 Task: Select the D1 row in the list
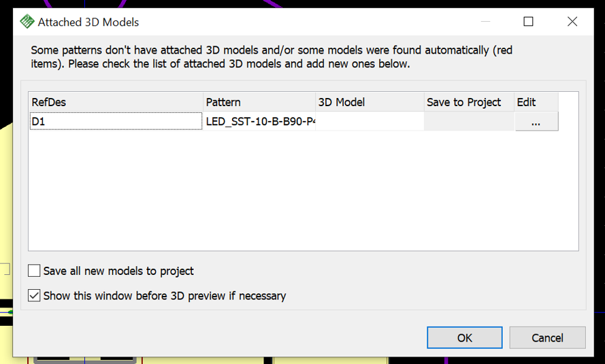tap(116, 122)
